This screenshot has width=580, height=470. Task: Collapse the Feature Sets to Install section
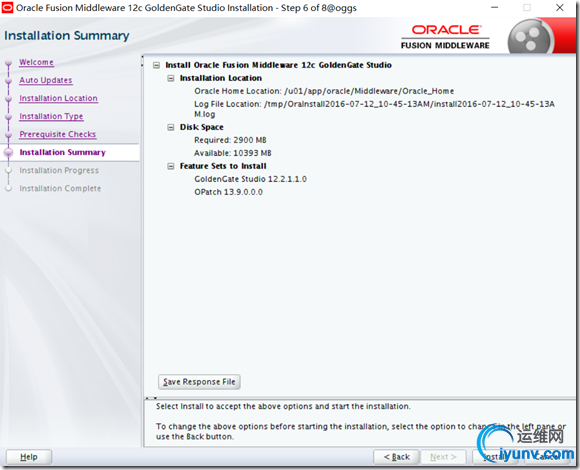coord(171,166)
